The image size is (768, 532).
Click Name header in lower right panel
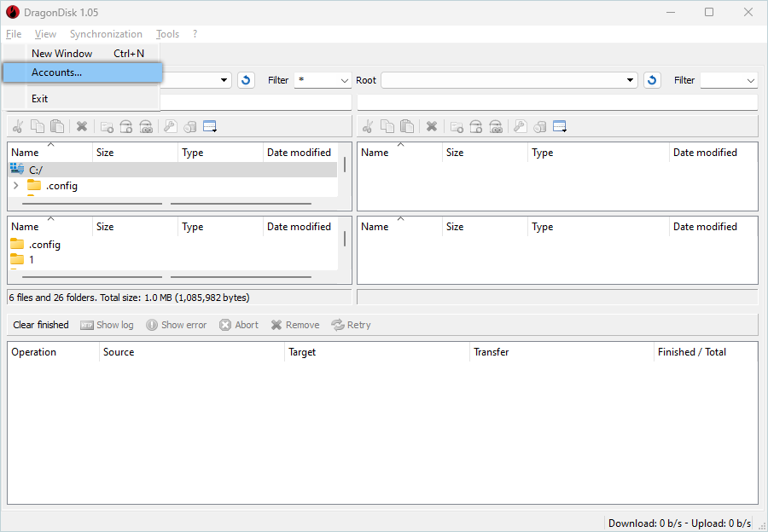pyautogui.click(x=399, y=227)
